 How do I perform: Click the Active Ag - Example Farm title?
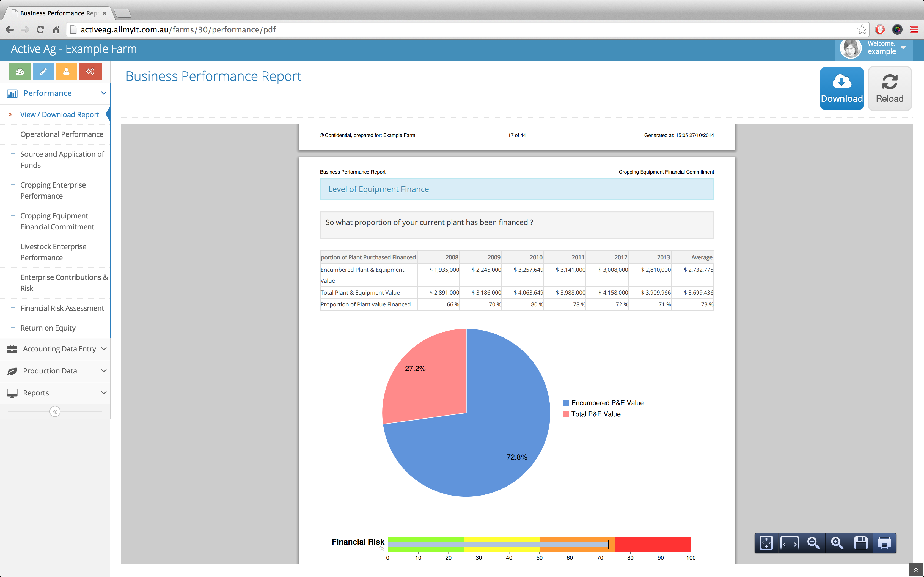(74, 49)
